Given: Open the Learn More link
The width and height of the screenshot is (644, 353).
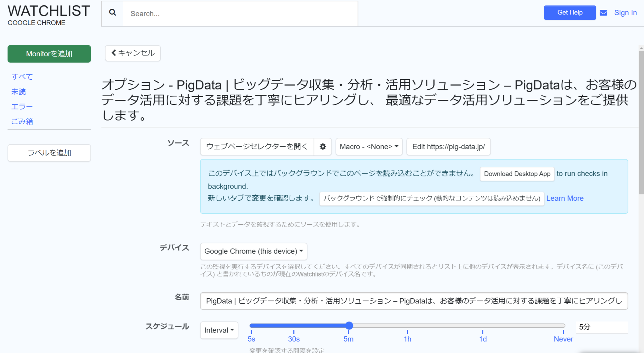Looking at the screenshot, I should (x=565, y=198).
